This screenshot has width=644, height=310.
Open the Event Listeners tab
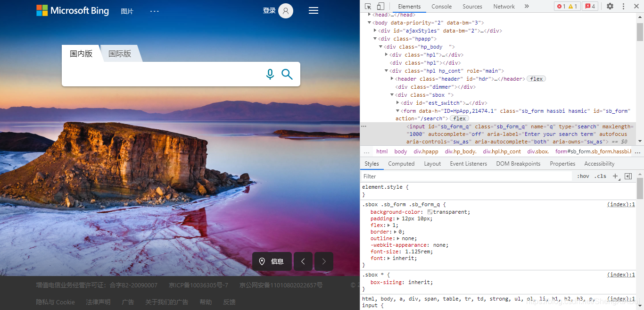click(x=468, y=164)
